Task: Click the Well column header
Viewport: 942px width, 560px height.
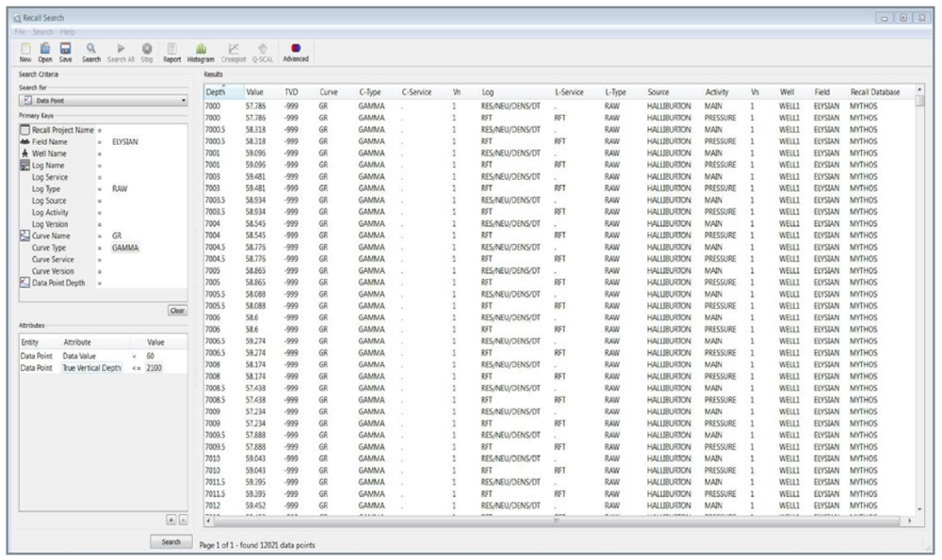Action: pyautogui.click(x=787, y=92)
